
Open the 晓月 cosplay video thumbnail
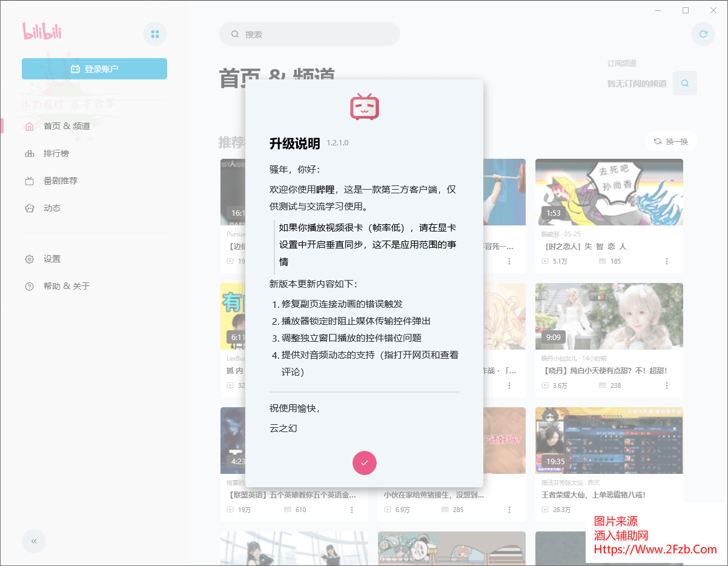click(609, 316)
